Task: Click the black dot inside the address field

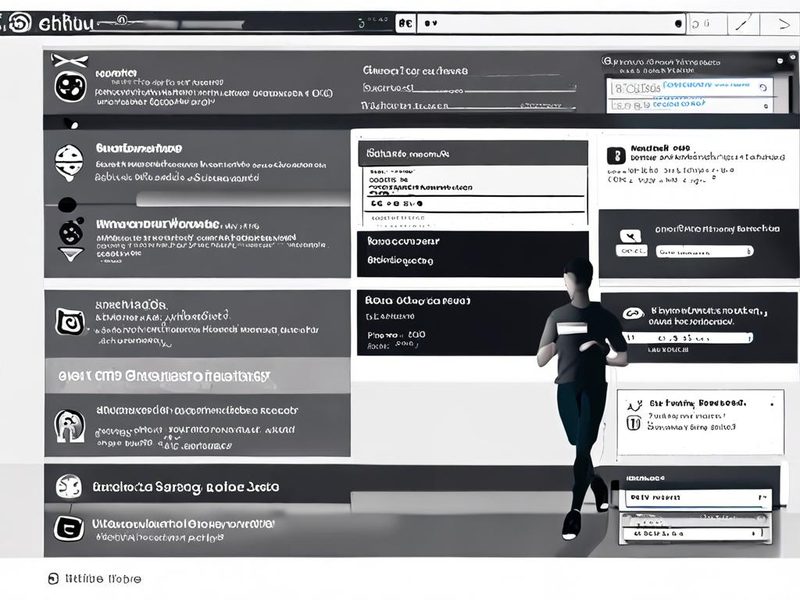Action: pyautogui.click(x=678, y=23)
